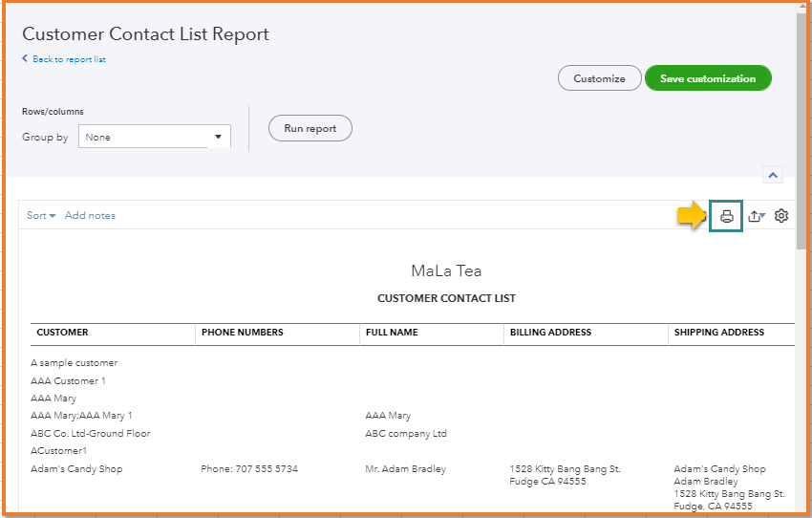Click Save customization
The image size is (812, 518).
pos(708,78)
